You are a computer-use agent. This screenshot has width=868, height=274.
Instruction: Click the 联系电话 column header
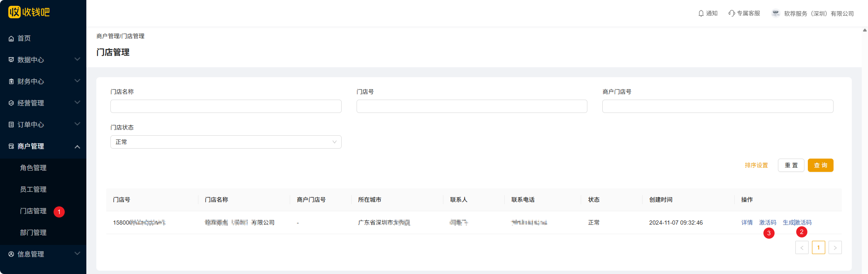pyautogui.click(x=523, y=200)
